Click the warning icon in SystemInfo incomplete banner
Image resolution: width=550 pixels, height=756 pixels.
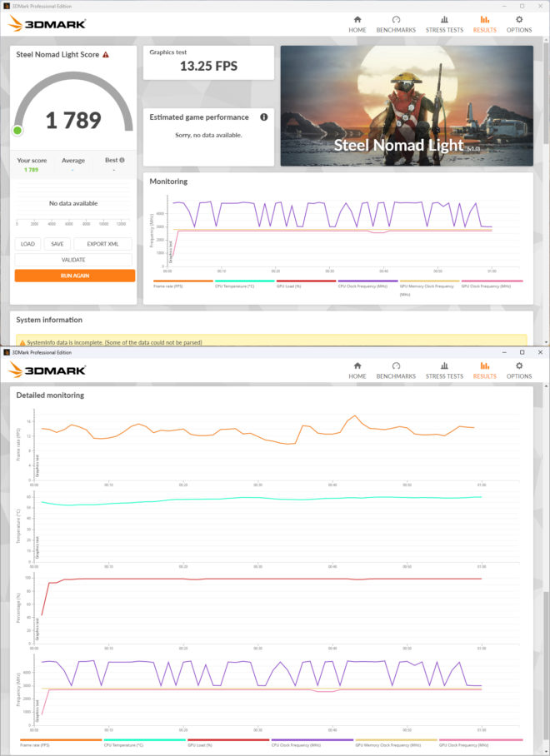[x=22, y=343]
